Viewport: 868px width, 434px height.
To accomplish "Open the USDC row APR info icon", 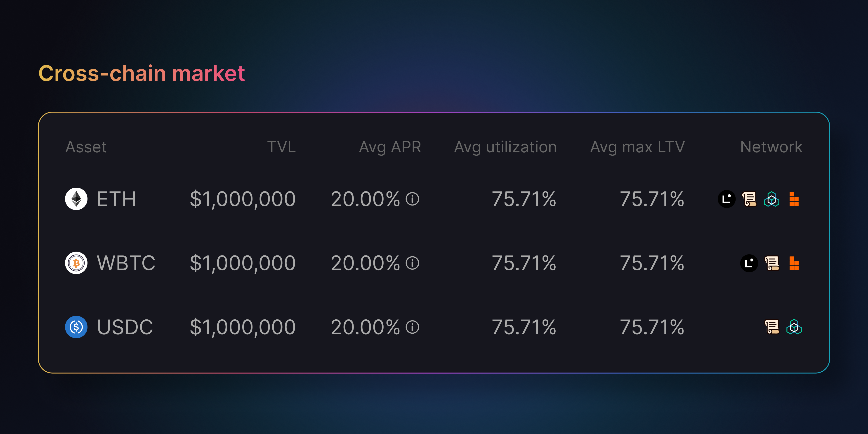I will (x=412, y=327).
